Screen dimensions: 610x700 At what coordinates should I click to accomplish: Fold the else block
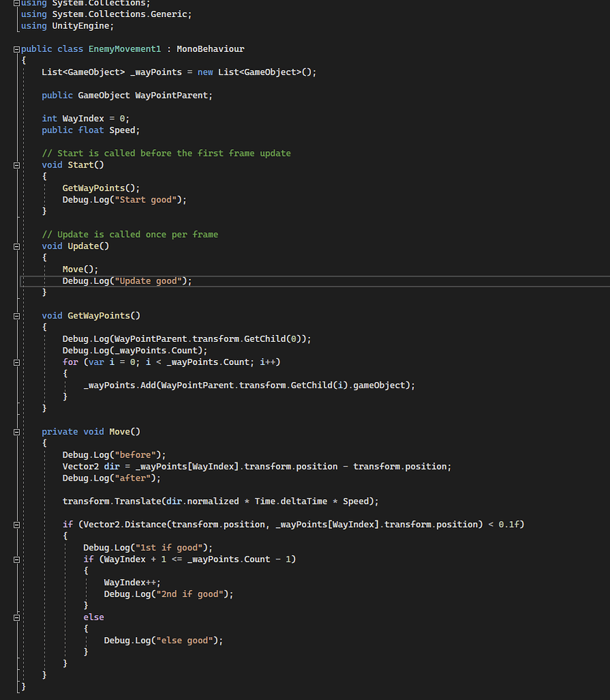[x=16, y=617]
